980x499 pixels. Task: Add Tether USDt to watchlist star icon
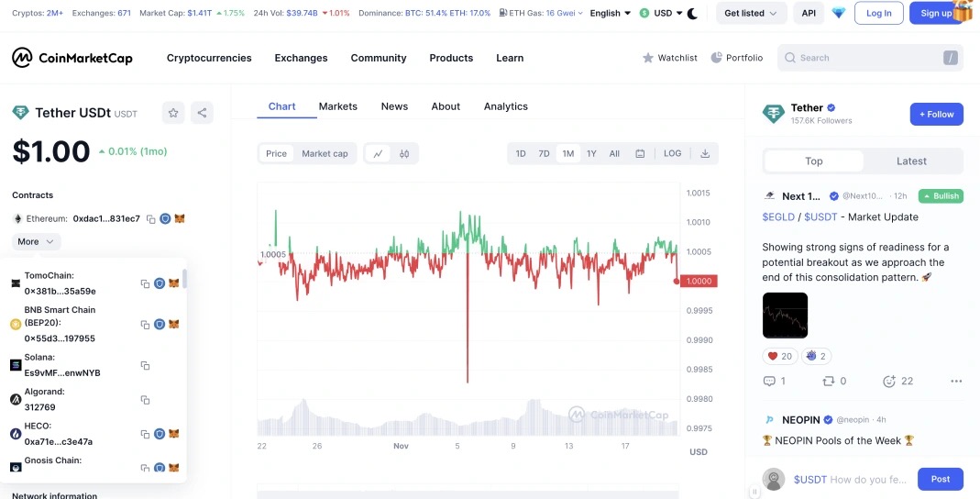tap(173, 113)
